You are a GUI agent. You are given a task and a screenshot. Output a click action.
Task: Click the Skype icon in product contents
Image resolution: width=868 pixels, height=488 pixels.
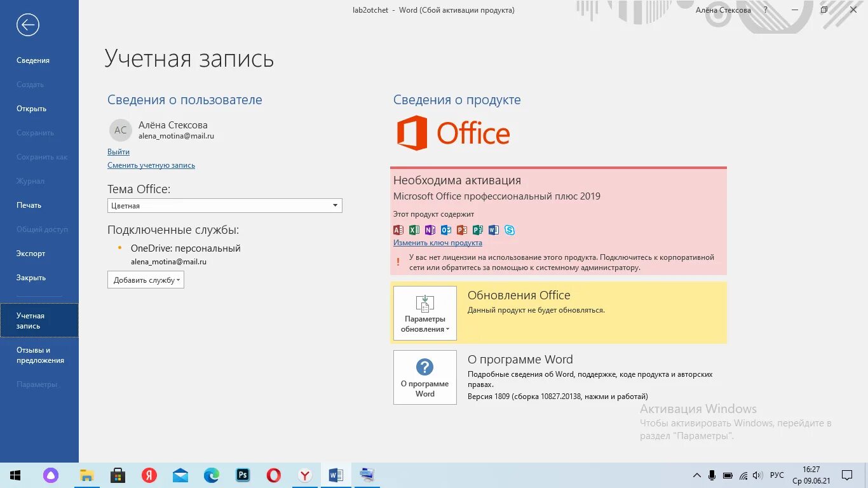point(510,230)
